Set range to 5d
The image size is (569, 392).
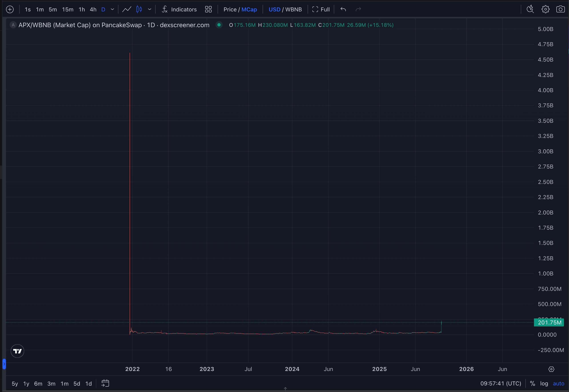pos(77,384)
